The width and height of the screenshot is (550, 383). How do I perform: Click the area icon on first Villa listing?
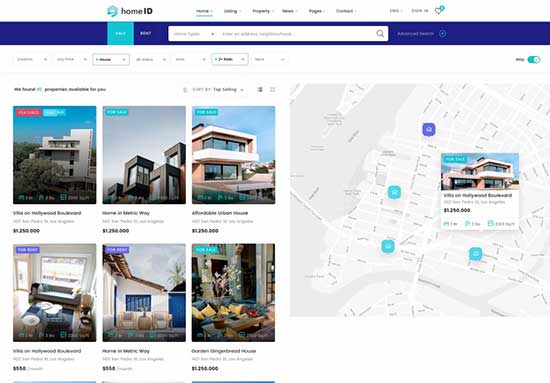pyautogui.click(x=63, y=197)
